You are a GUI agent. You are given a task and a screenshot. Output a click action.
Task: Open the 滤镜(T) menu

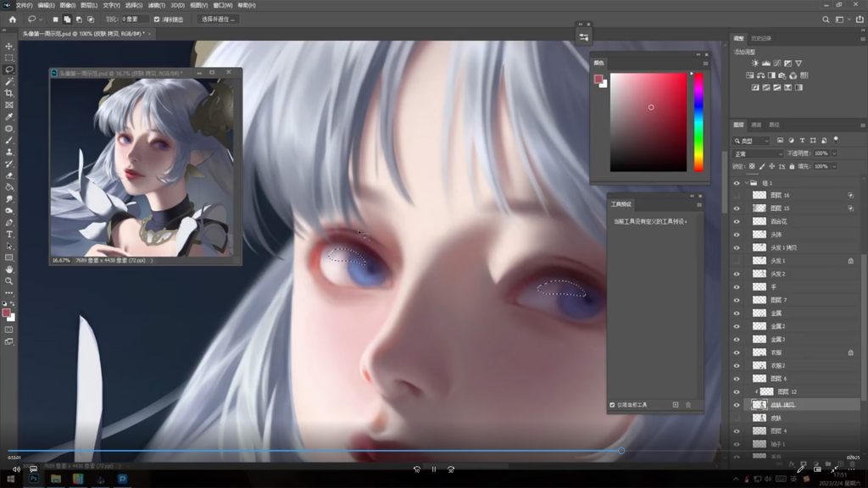(156, 5)
